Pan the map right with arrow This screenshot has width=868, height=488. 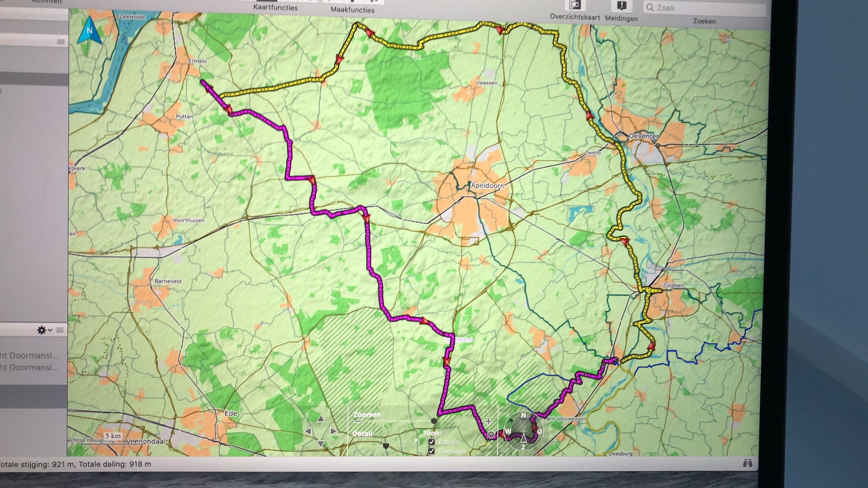[334, 431]
